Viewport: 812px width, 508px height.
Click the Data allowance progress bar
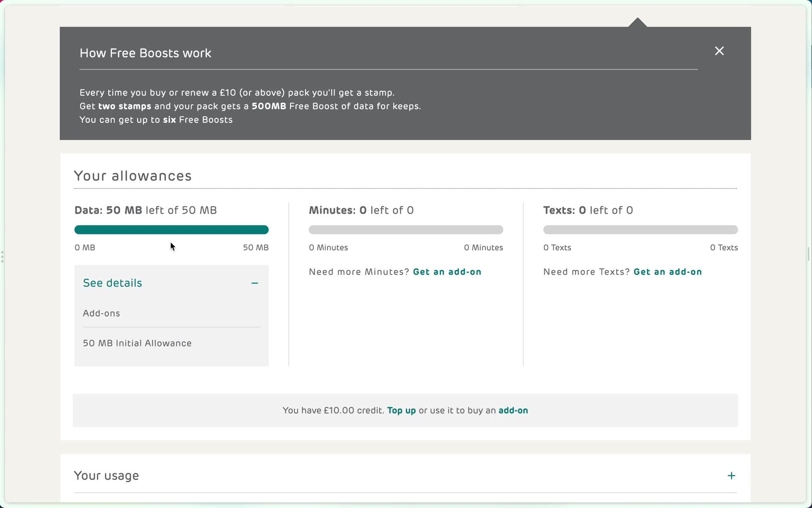click(171, 230)
